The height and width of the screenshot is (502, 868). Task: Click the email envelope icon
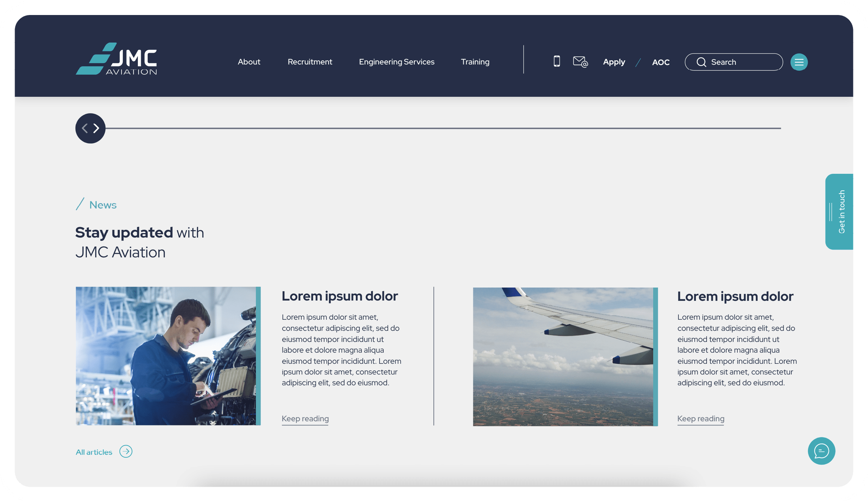tap(580, 62)
